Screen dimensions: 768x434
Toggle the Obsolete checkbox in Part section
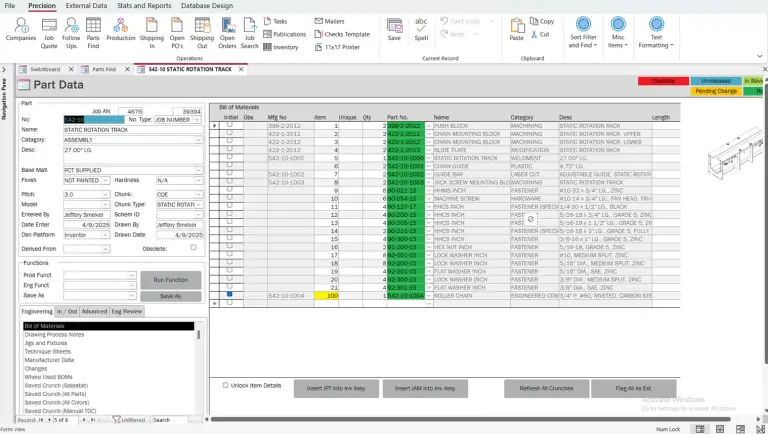(193, 248)
